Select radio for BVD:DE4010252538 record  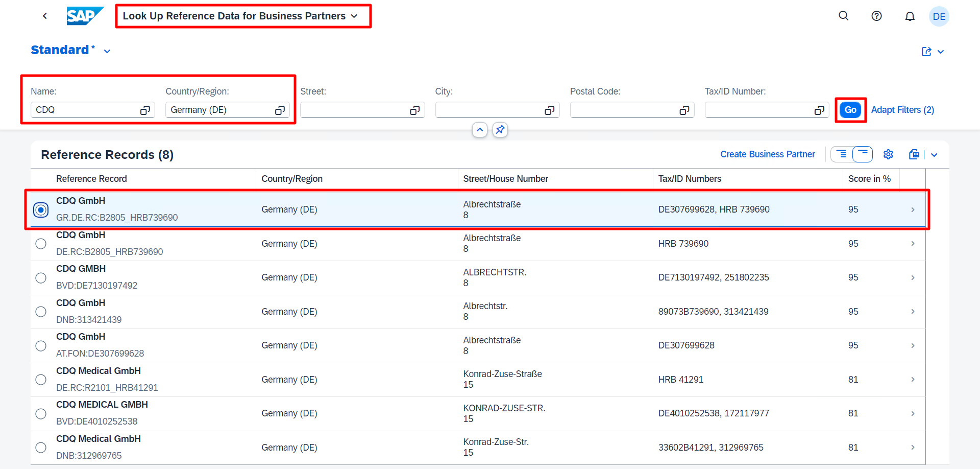click(x=41, y=413)
